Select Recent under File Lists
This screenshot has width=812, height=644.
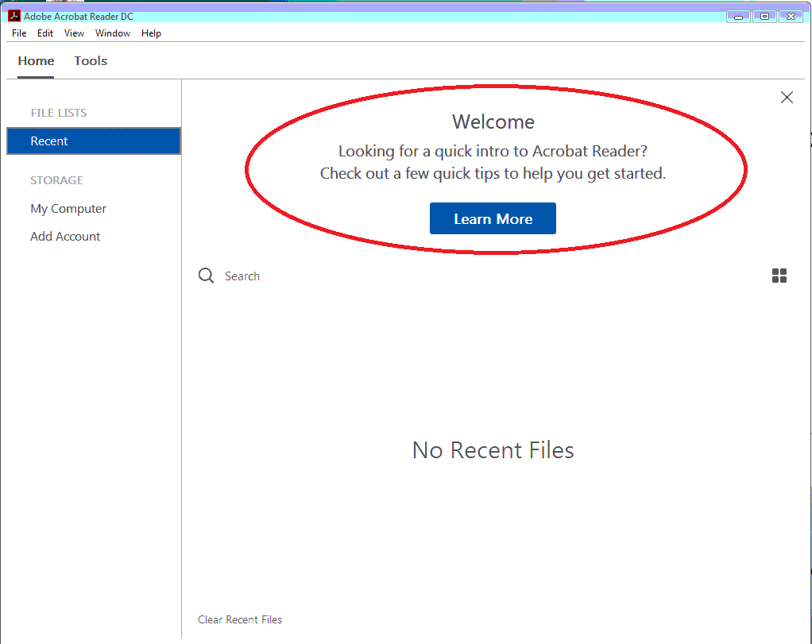coord(49,141)
